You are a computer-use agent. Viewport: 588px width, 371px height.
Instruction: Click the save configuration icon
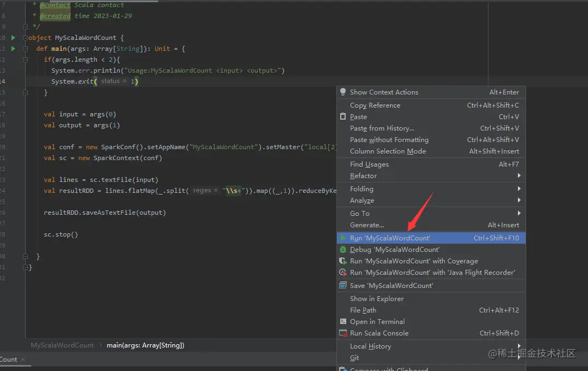pos(343,286)
